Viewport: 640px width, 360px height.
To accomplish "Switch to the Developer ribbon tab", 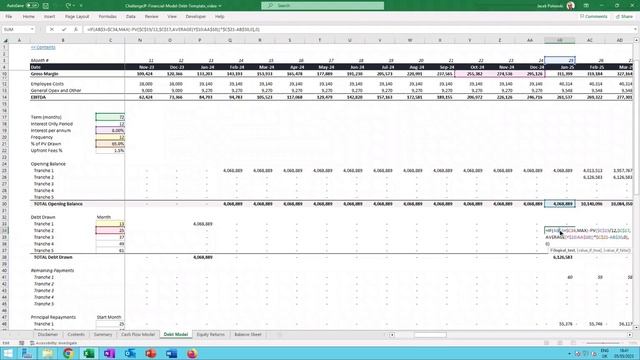I will coord(196,17).
